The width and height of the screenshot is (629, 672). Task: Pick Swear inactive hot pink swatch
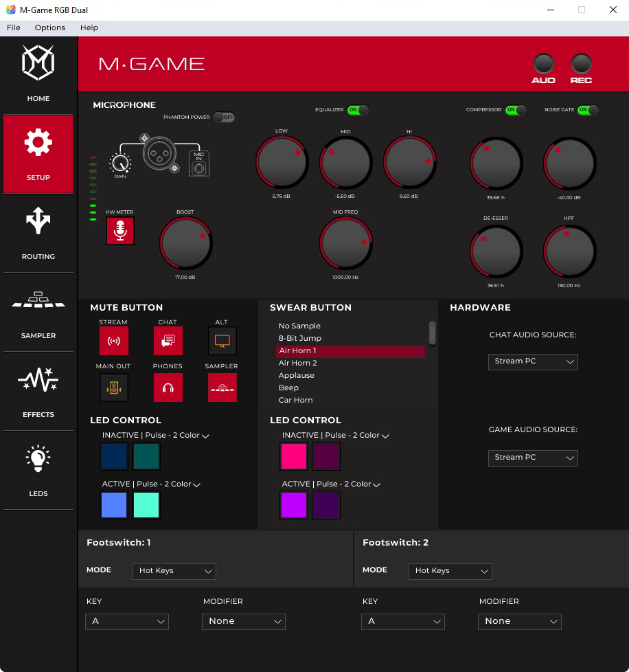(294, 456)
